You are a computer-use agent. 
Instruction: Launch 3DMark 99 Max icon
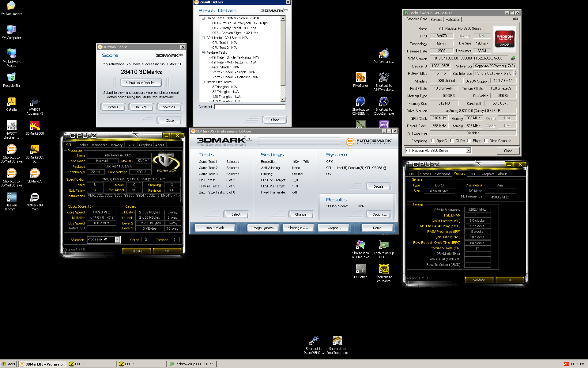35,201
